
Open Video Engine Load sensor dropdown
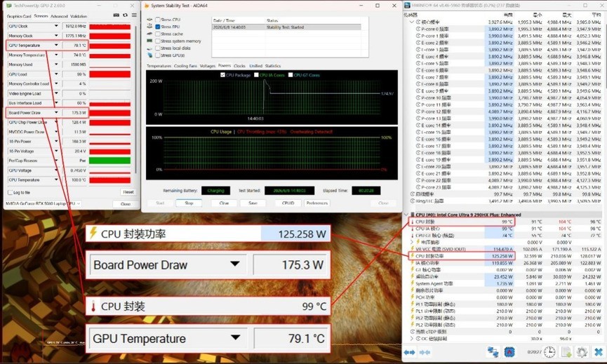coord(56,93)
